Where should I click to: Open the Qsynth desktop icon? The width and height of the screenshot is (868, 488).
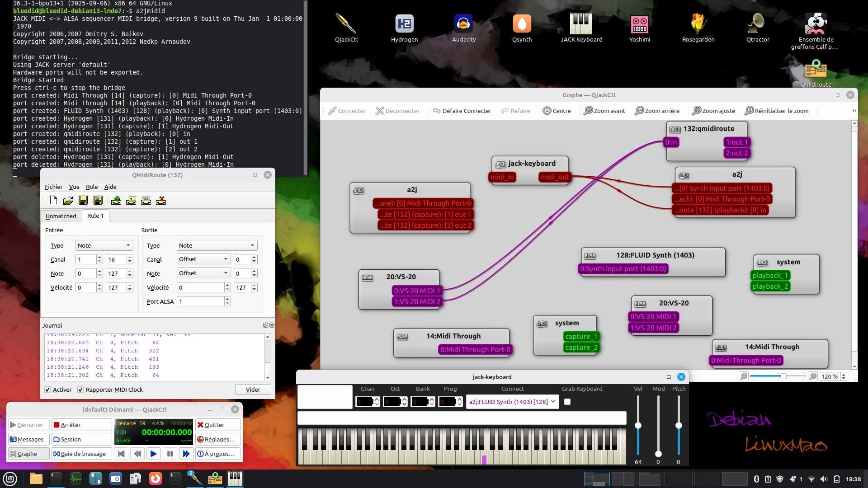[522, 28]
